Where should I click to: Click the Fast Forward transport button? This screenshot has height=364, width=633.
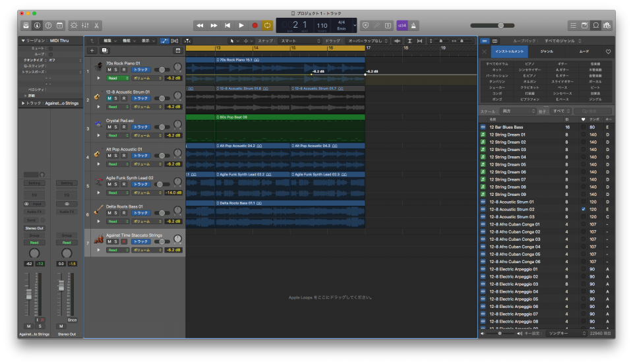pos(214,26)
